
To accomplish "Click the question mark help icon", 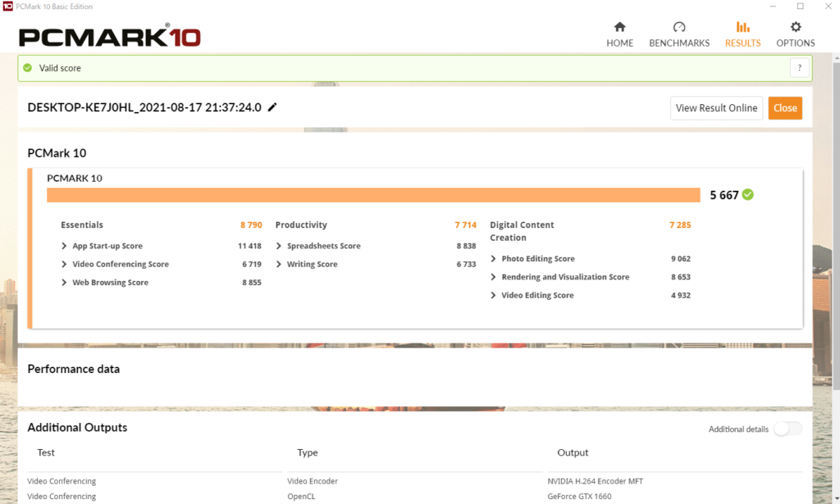I will [x=800, y=68].
